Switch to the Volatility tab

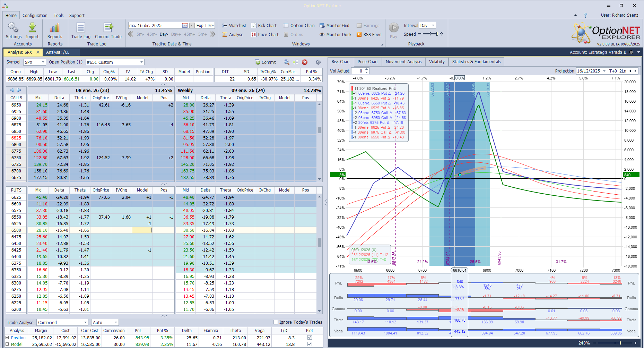coord(436,62)
